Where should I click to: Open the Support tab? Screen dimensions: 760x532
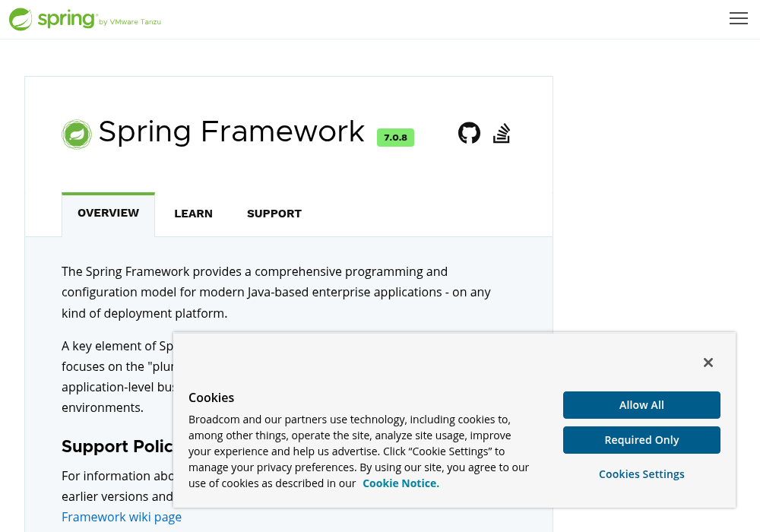(274, 214)
